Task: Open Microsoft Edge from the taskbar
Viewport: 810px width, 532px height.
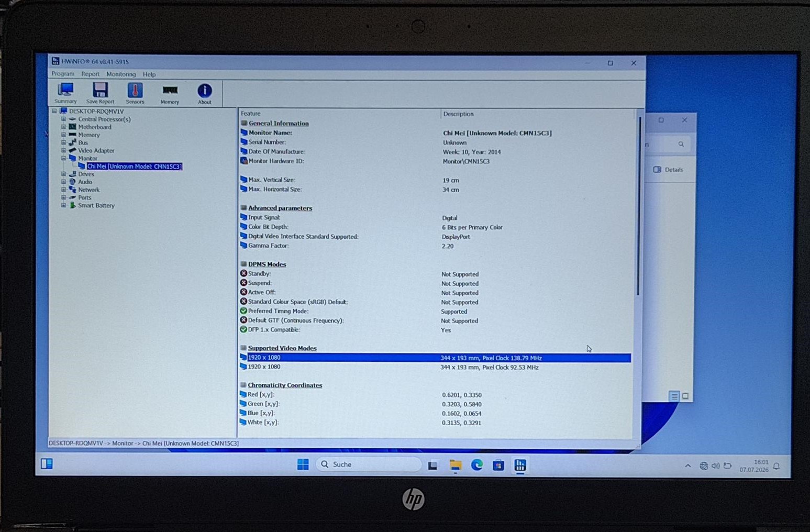Action: (x=476, y=465)
